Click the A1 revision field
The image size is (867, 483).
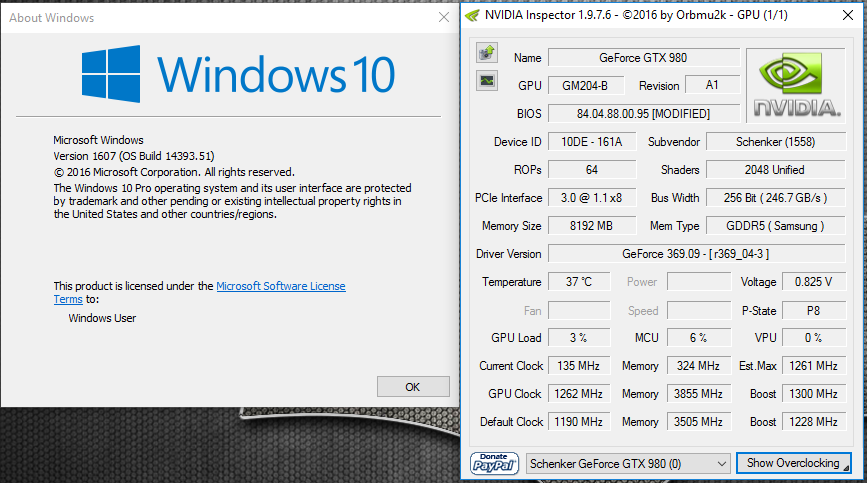[x=712, y=85]
